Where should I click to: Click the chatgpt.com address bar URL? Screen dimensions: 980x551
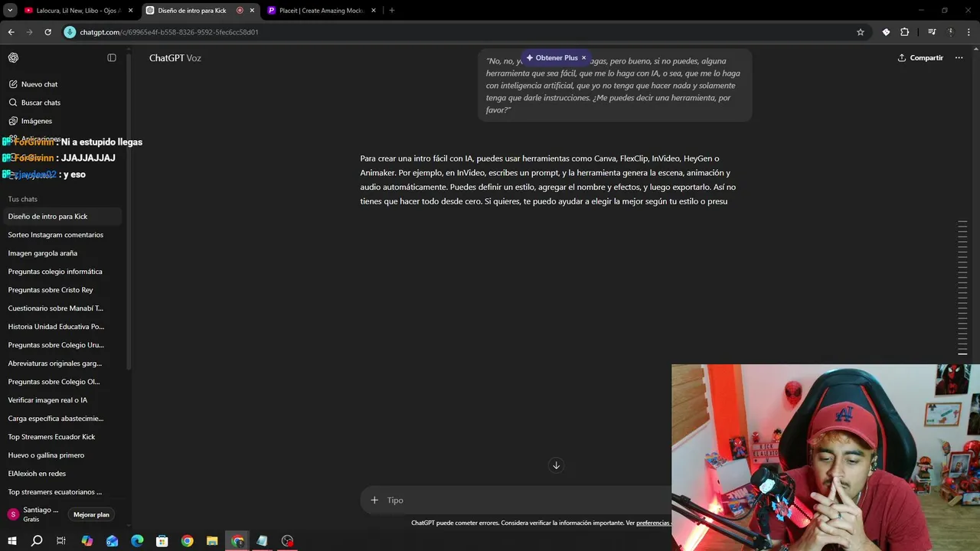169,32
